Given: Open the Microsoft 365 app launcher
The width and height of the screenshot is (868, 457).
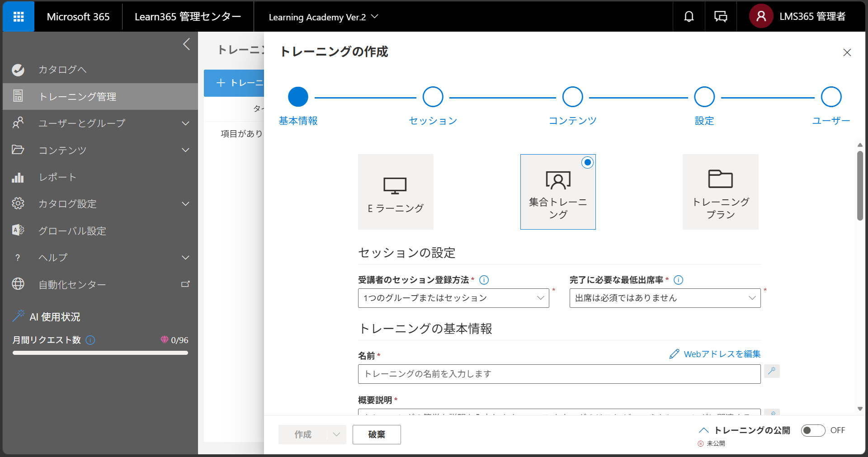Looking at the screenshot, I should click(19, 17).
